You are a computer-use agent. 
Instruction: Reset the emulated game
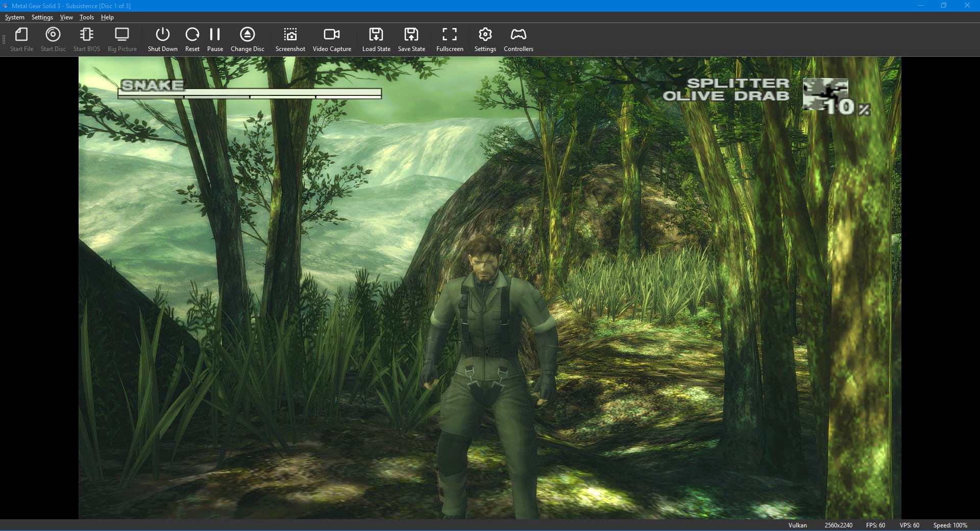coord(192,35)
